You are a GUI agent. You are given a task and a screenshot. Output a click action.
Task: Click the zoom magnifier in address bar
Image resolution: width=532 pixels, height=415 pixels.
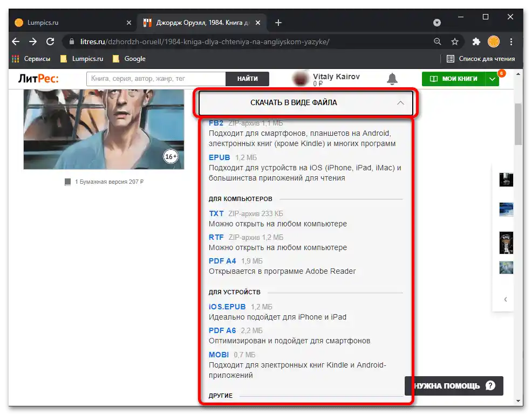(438, 41)
